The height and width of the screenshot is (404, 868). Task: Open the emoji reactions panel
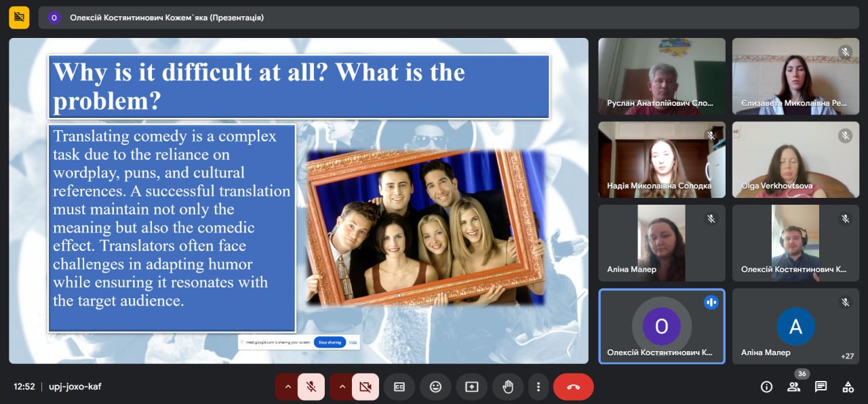435,387
